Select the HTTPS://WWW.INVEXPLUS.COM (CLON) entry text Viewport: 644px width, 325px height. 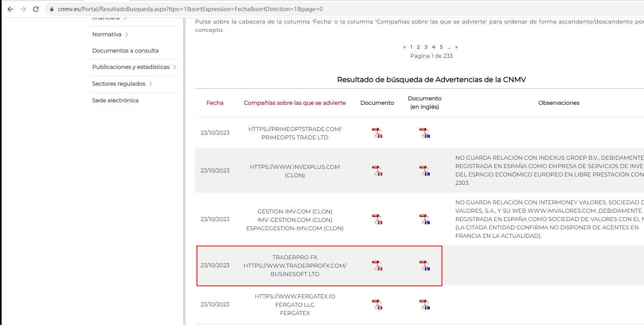pos(295,171)
